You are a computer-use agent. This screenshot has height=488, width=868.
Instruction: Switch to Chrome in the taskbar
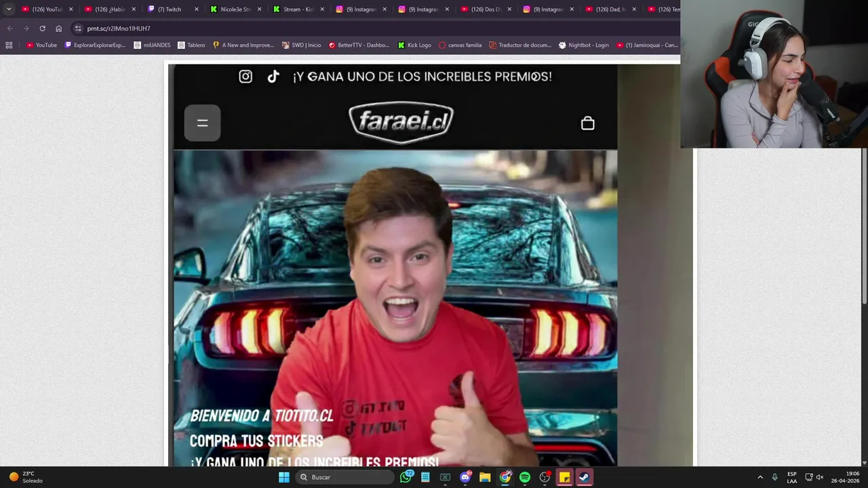point(505,477)
